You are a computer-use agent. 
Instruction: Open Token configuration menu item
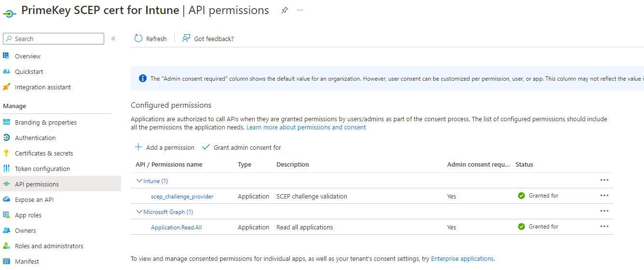pyautogui.click(x=42, y=169)
